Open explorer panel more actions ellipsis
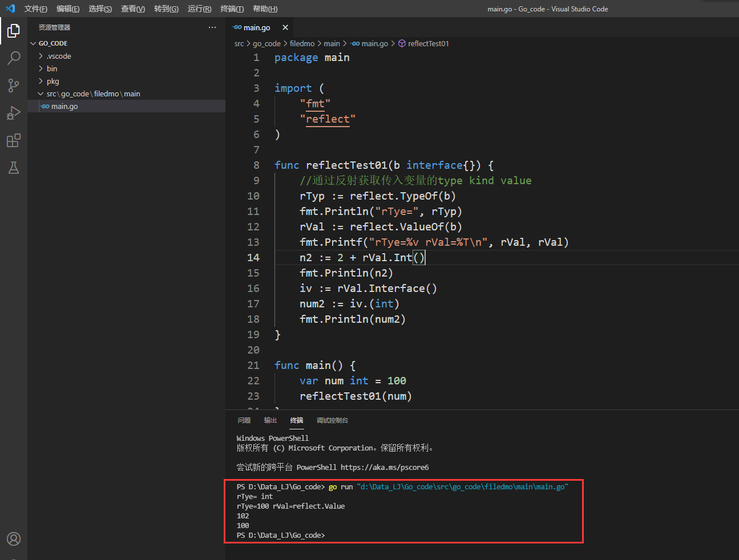This screenshot has height=560, width=739. pyautogui.click(x=212, y=27)
